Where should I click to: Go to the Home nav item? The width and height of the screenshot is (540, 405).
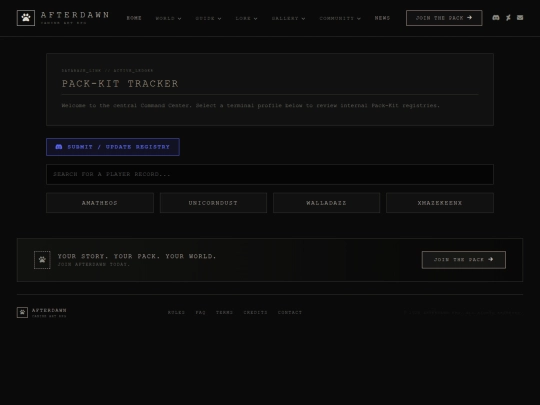pos(134,18)
